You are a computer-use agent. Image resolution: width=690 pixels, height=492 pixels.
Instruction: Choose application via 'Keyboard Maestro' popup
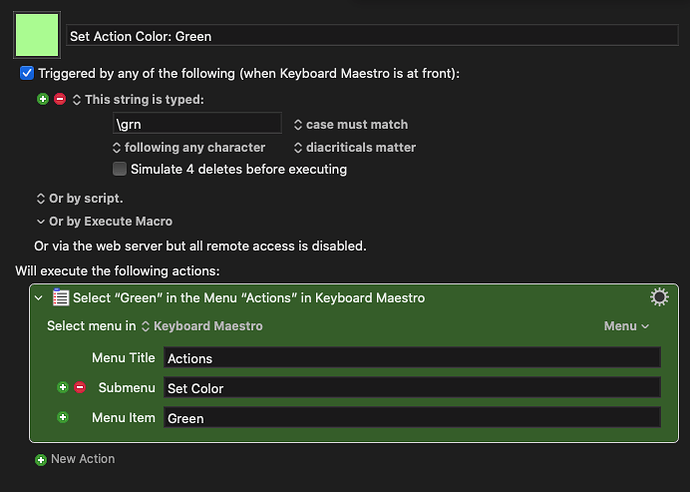(202, 326)
